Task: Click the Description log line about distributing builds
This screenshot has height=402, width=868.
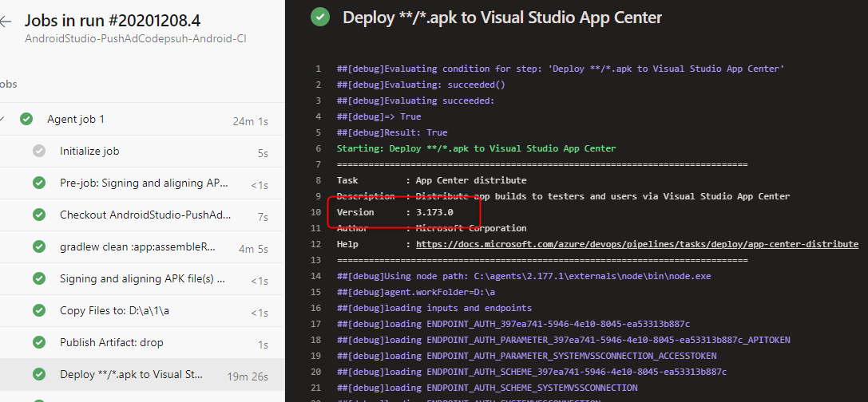Action: pyautogui.click(x=563, y=196)
